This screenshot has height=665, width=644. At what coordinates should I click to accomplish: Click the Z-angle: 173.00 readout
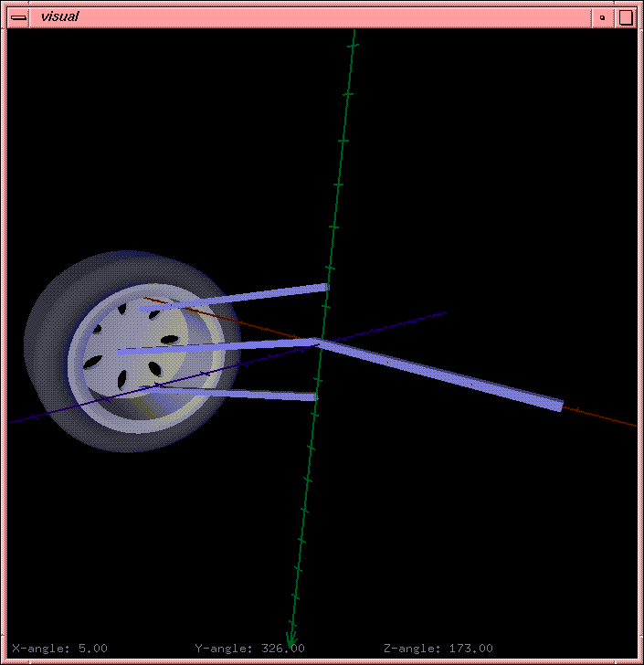(438, 648)
